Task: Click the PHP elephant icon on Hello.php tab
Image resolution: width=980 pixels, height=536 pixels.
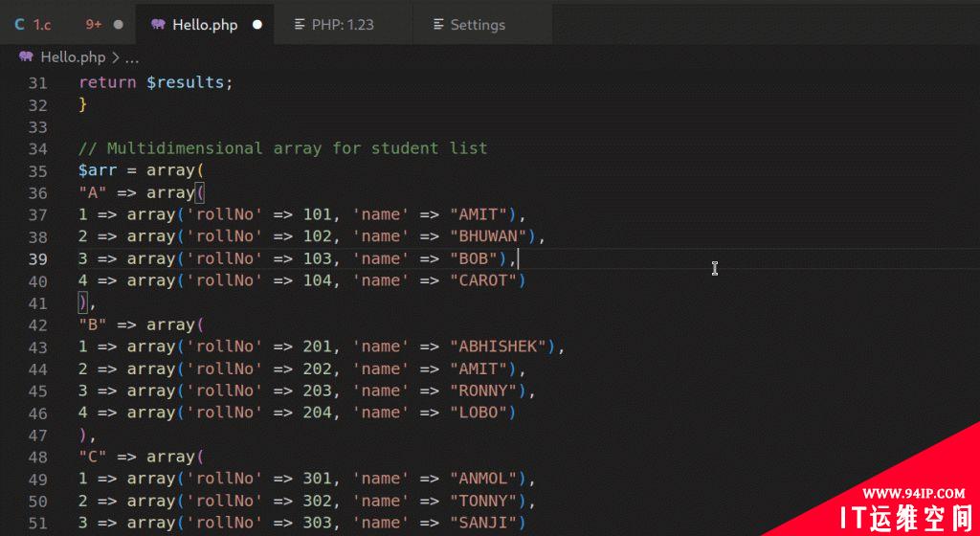Action: click(158, 24)
